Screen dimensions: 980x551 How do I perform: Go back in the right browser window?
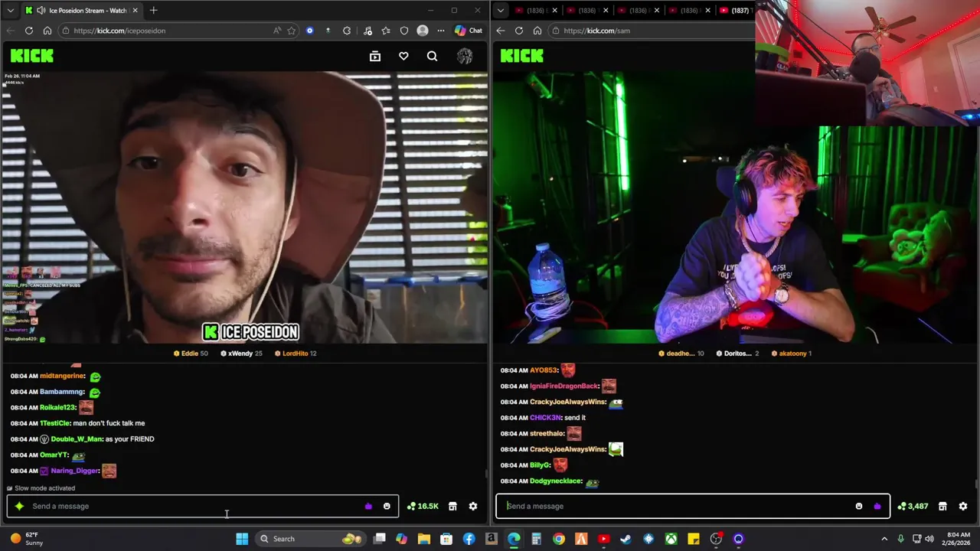click(501, 31)
